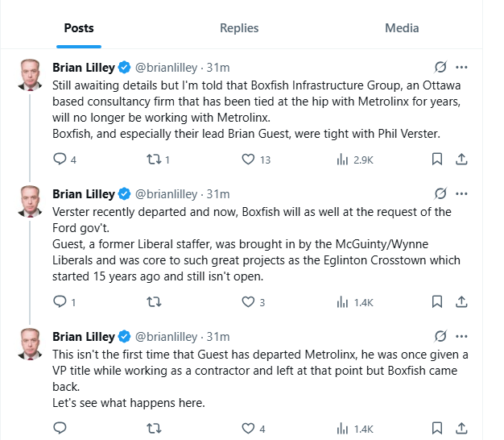The image size is (504, 440).
Task: Open more options on the Verster post
Action: pyautogui.click(x=461, y=193)
